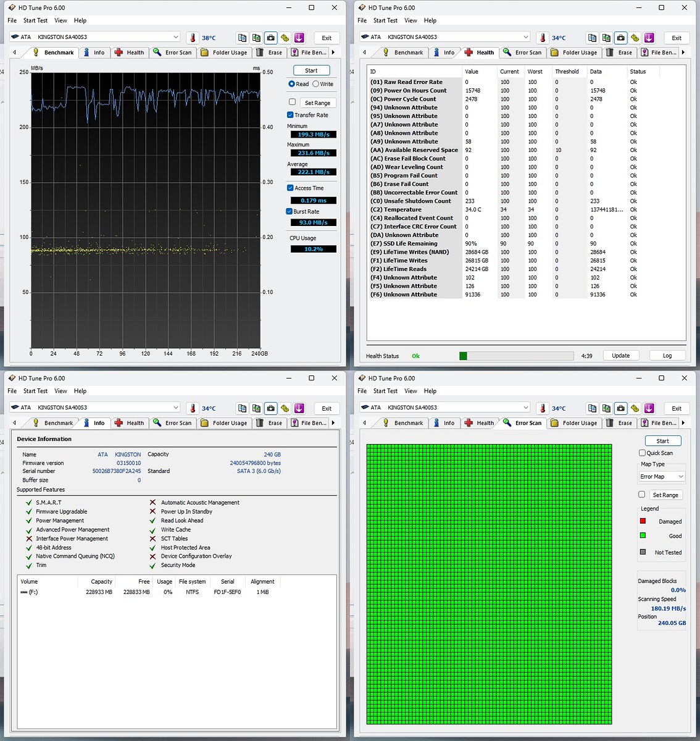Click copy-text icon in Health window toolbar
This screenshot has height=741, width=700.
592,38
